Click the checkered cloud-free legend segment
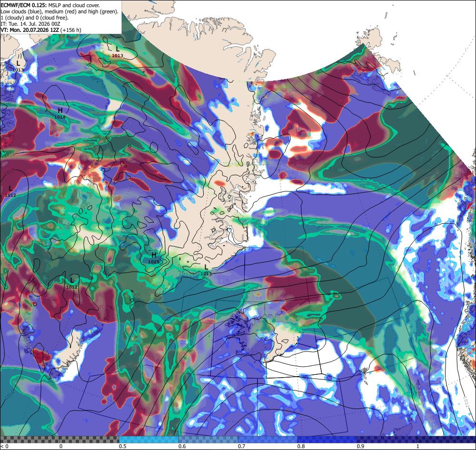 (x=59, y=440)
